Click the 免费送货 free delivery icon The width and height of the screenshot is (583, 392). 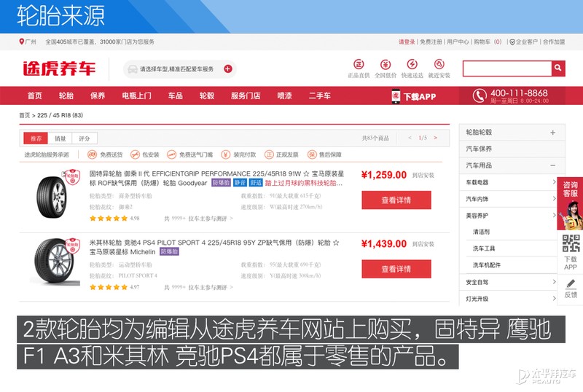(x=92, y=154)
